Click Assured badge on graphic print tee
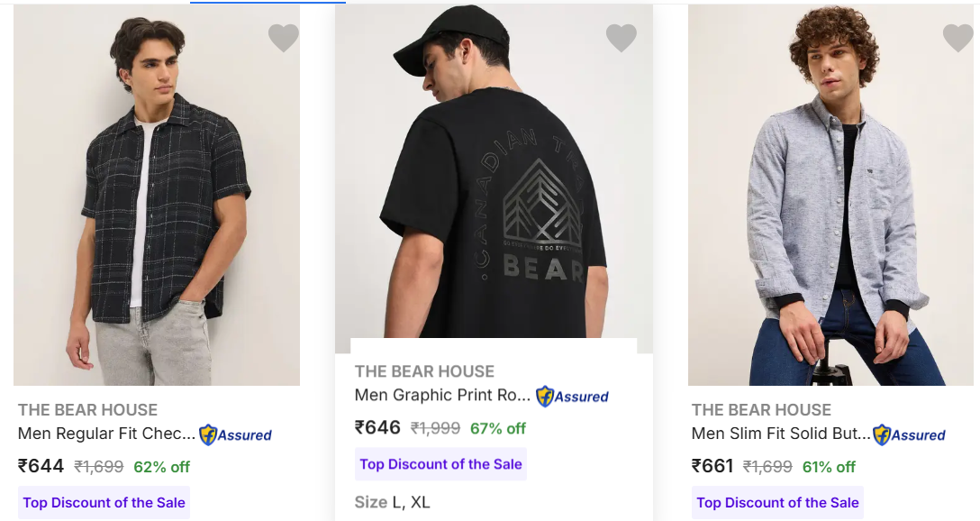The width and height of the screenshot is (980, 521). [573, 396]
